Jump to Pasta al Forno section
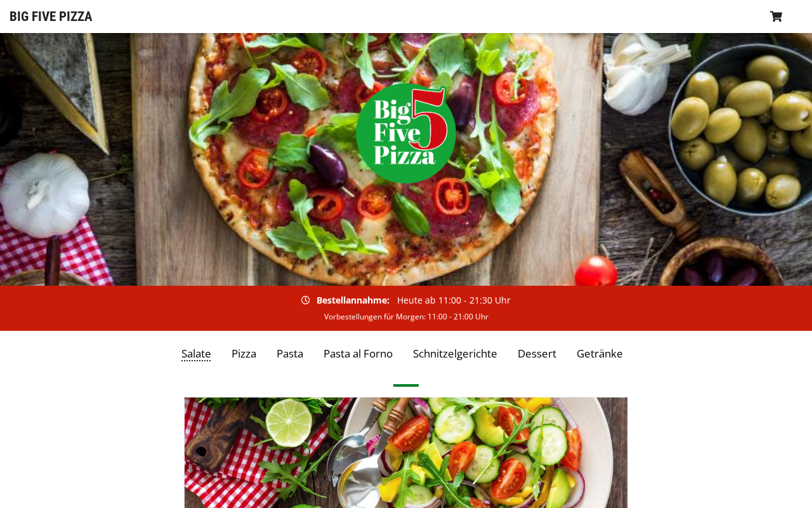The height and width of the screenshot is (508, 812). (x=358, y=354)
